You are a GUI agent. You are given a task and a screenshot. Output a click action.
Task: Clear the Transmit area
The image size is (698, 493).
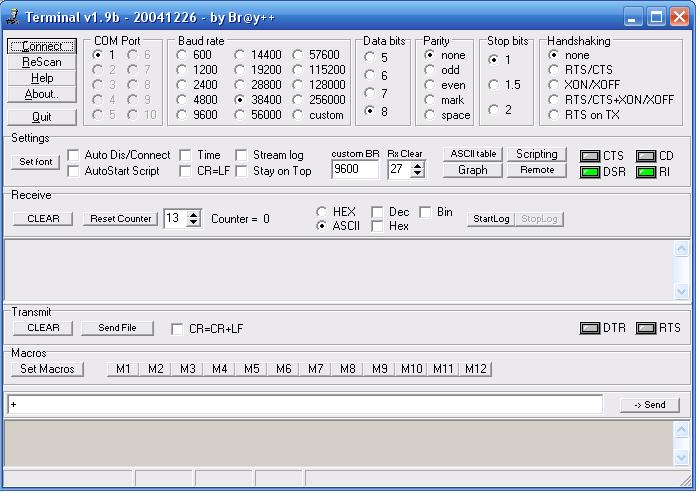coord(43,328)
